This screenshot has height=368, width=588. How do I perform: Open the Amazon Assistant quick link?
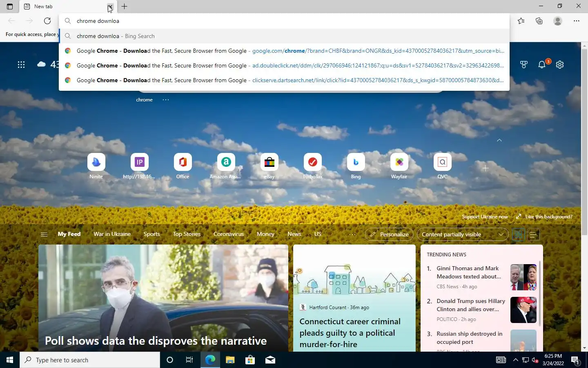(226, 166)
